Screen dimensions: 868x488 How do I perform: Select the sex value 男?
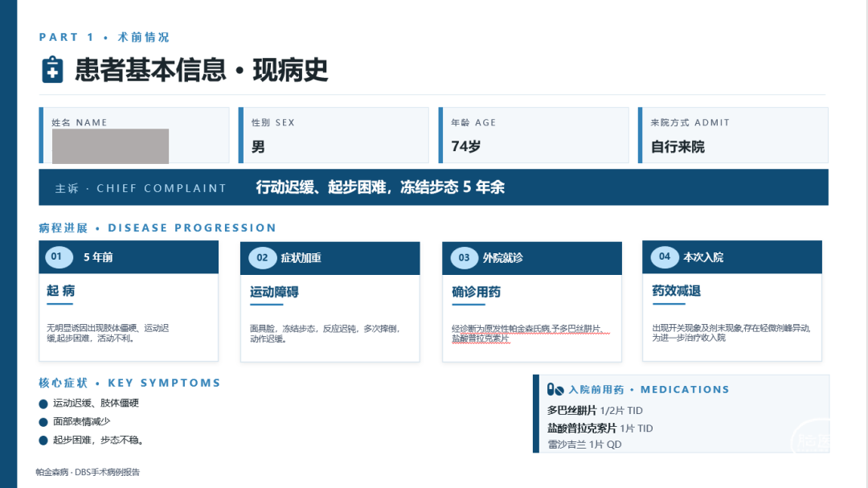[258, 147]
